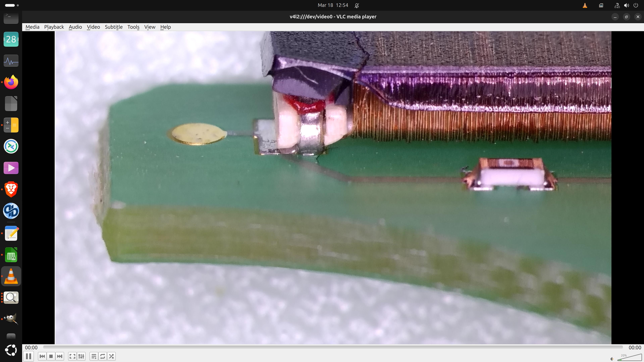Open power menu in top bar

point(636,5)
